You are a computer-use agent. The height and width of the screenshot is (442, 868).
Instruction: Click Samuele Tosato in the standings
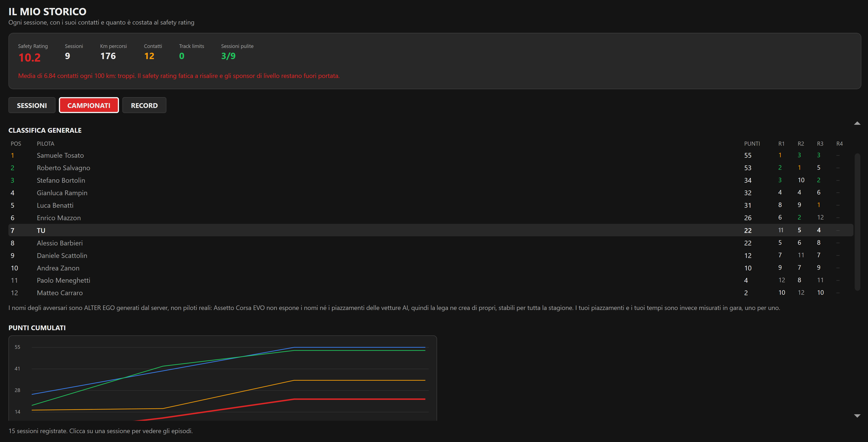pyautogui.click(x=60, y=155)
